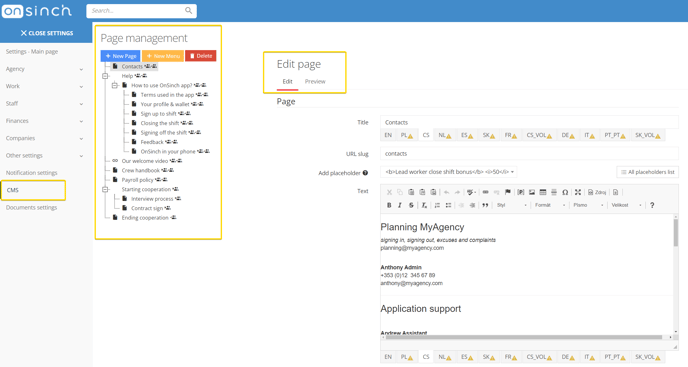688x367 pixels.
Task: Open All placeholders list
Action: [x=648, y=172]
